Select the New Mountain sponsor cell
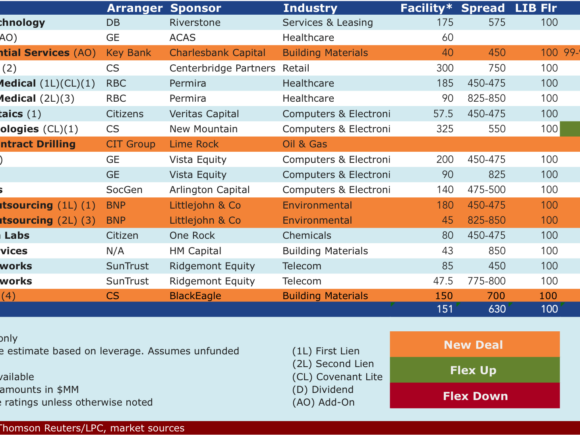Viewport: 580px width, 435px height. click(203, 129)
